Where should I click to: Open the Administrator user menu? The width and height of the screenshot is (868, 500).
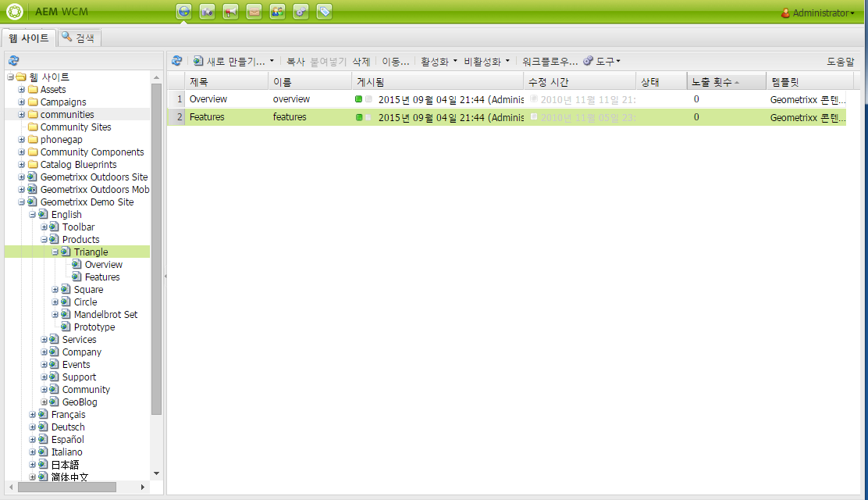[x=817, y=12]
